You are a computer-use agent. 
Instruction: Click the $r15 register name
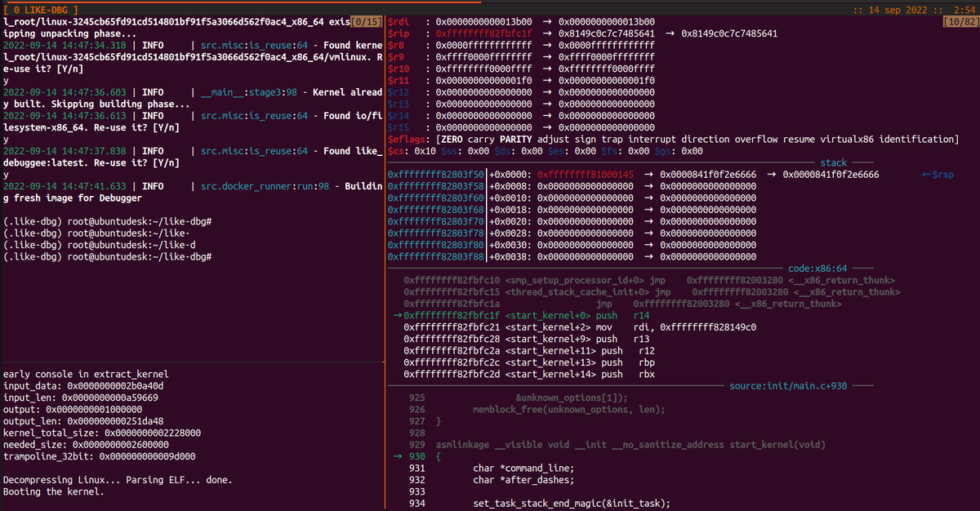tap(399, 127)
